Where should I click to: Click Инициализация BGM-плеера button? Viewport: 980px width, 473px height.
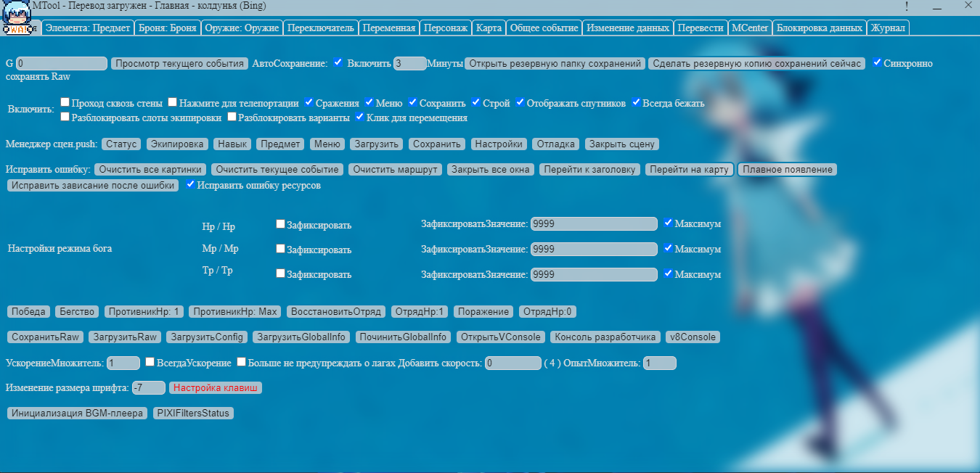78,413
